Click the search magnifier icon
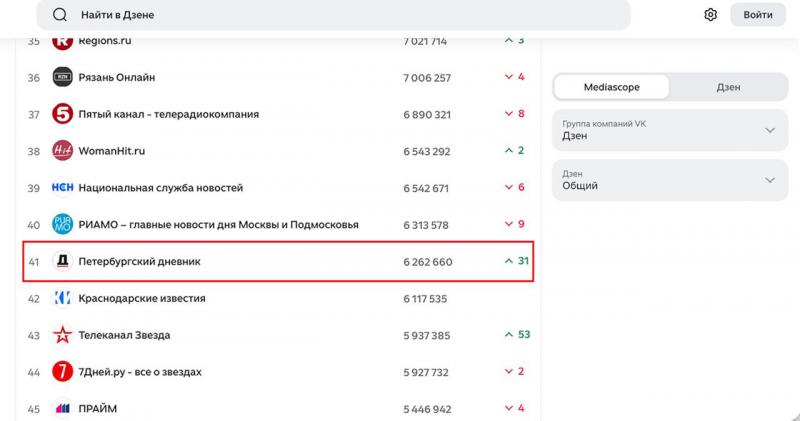 tap(60, 15)
